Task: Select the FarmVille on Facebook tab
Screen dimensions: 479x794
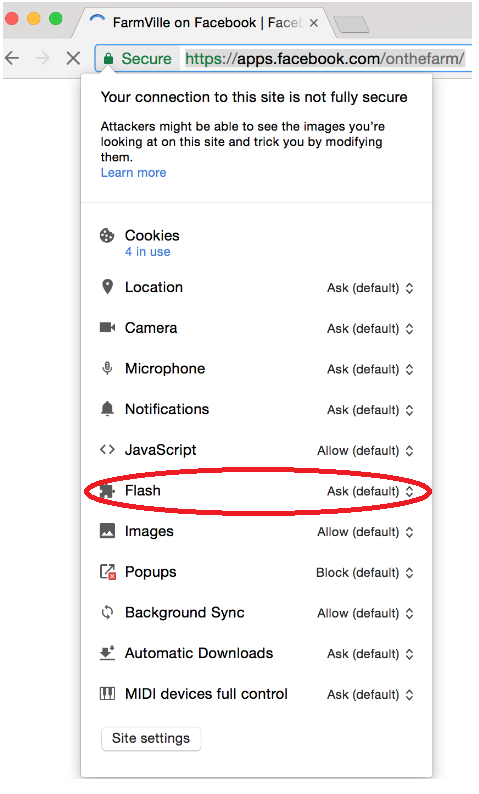Action: tap(203, 23)
